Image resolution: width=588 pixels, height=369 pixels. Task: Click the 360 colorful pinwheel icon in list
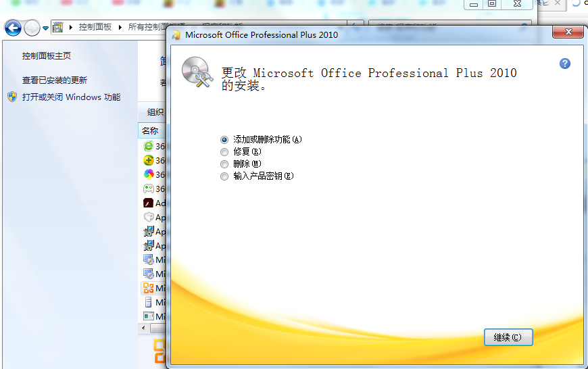[149, 174]
